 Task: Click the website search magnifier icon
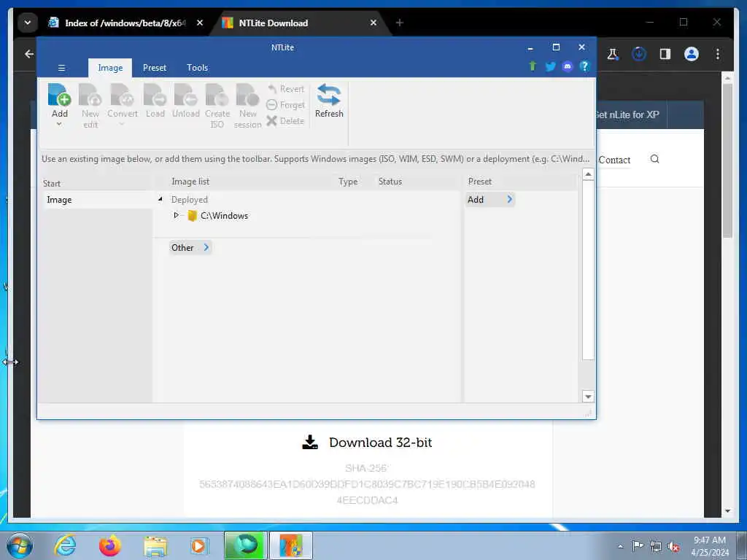[654, 159]
